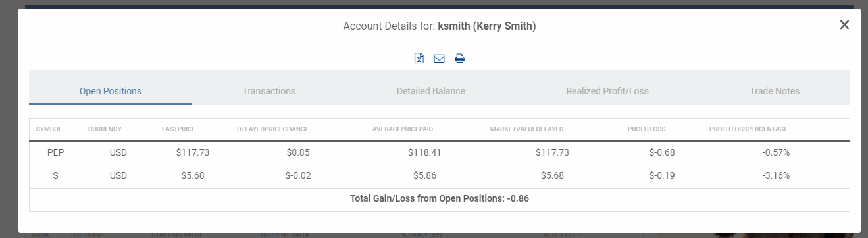Export account details to Excel
868x238 pixels.
click(419, 59)
